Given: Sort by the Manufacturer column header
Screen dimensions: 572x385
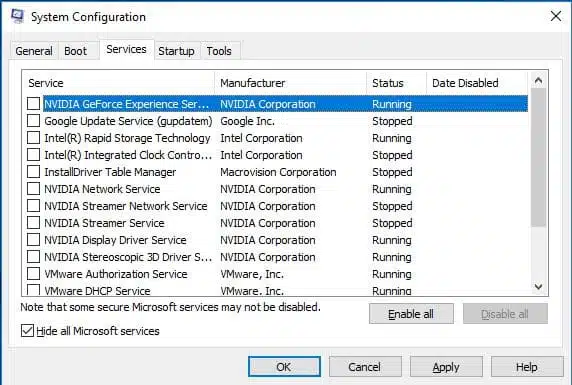Looking at the screenshot, I should click(x=290, y=83).
